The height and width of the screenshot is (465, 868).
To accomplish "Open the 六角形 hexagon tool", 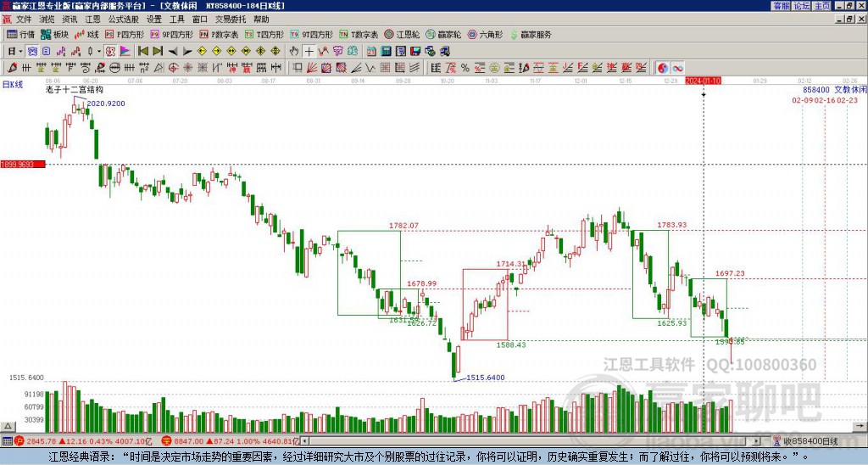I will [485, 34].
